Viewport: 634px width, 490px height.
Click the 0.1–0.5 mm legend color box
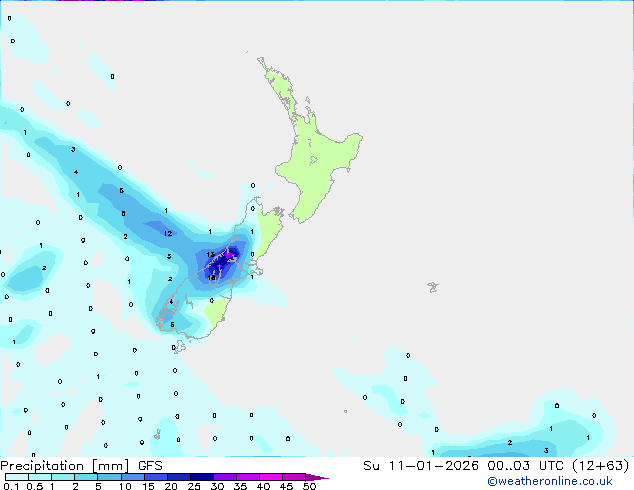point(17,477)
